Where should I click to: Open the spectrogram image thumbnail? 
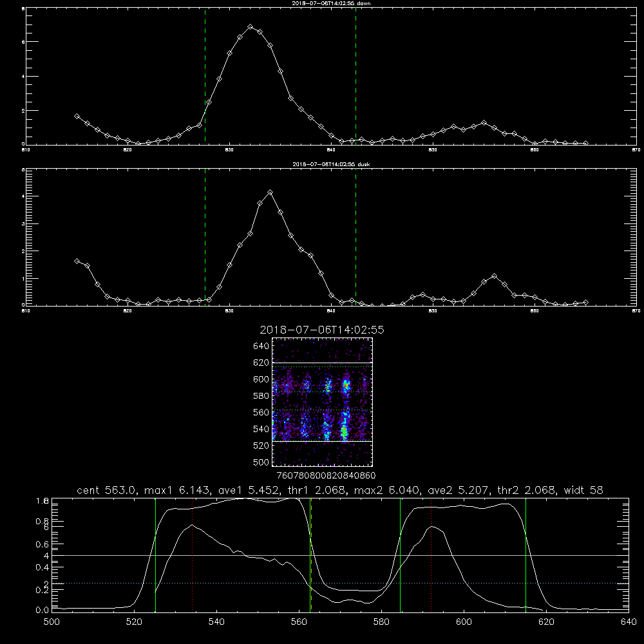pyautogui.click(x=322, y=402)
